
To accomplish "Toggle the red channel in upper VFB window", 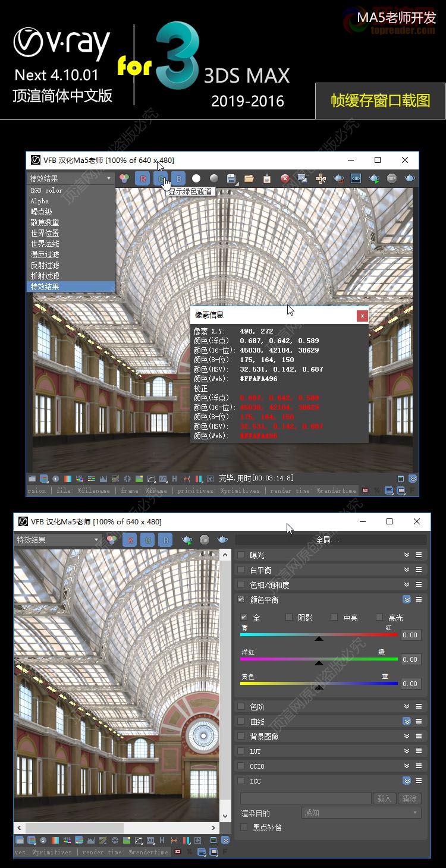I will pyautogui.click(x=143, y=178).
